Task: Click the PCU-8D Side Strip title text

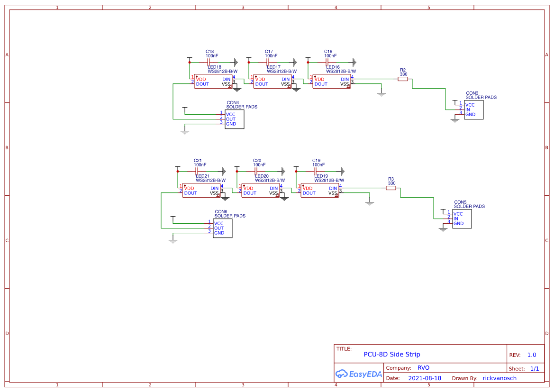Action: [x=392, y=354]
